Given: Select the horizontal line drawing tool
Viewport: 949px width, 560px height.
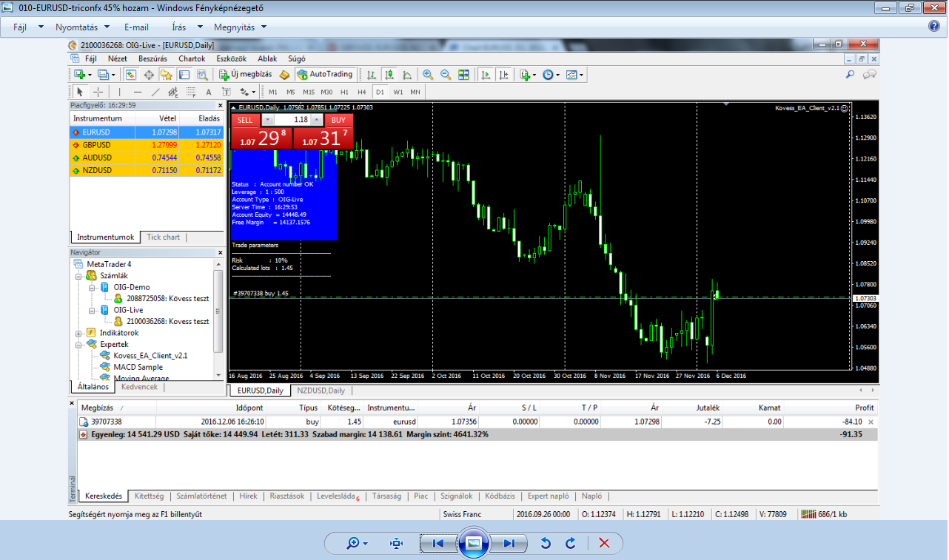Looking at the screenshot, I should coord(137,92).
